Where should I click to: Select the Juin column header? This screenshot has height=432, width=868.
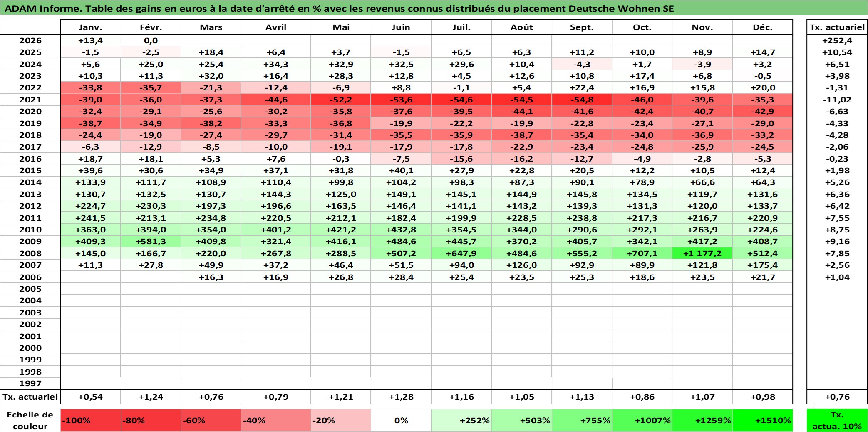tap(401, 27)
